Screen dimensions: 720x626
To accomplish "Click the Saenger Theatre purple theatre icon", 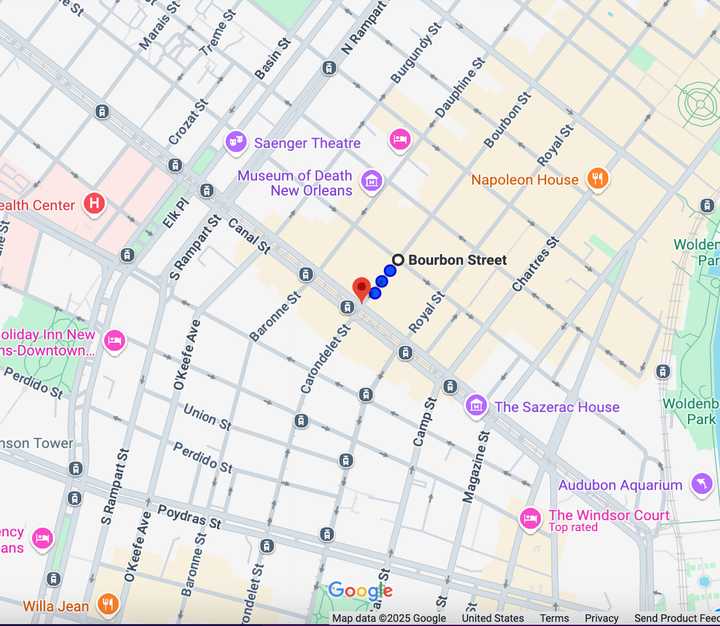I will (236, 143).
